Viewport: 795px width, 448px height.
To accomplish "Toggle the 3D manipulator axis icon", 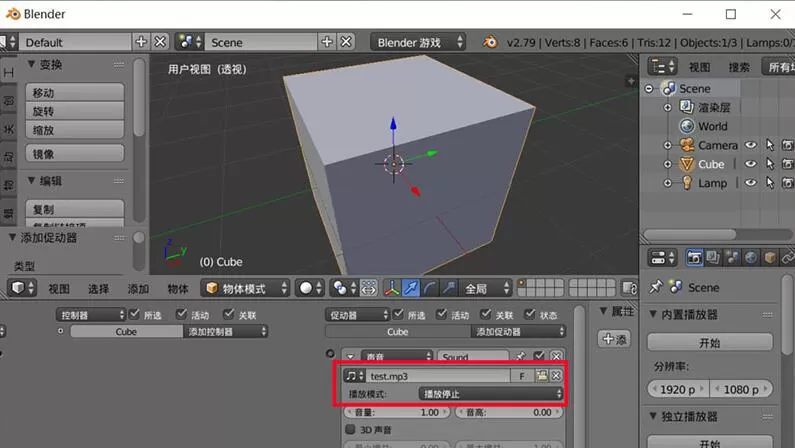I will pos(391,288).
